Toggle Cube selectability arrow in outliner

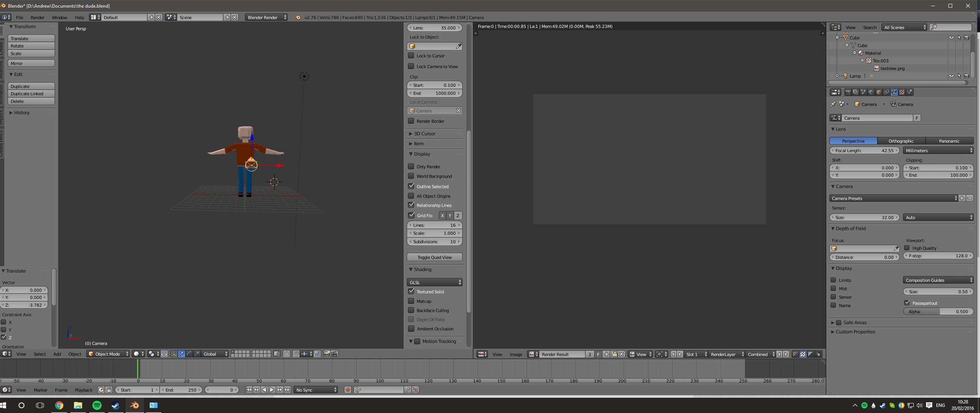[959, 37]
